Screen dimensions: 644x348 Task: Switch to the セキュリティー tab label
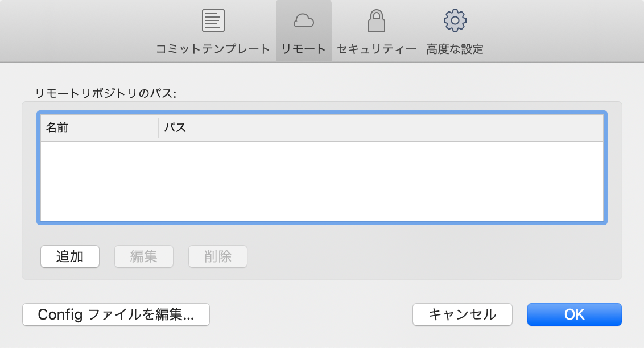pos(376,49)
